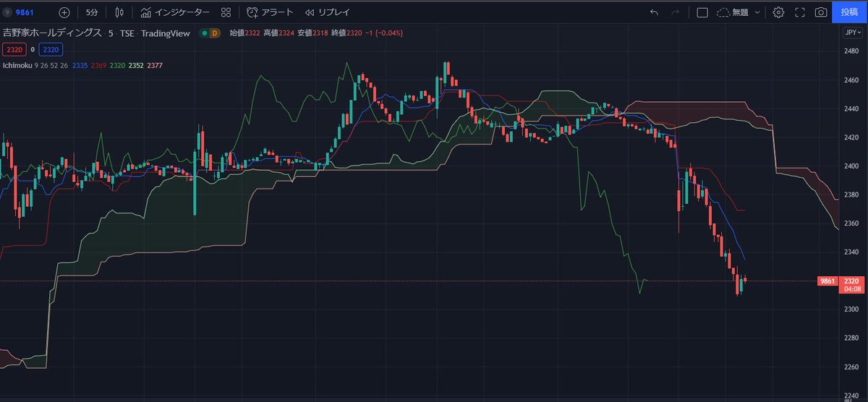Click the 始値2322 open value
The width and height of the screenshot is (868, 402).
[x=245, y=33]
